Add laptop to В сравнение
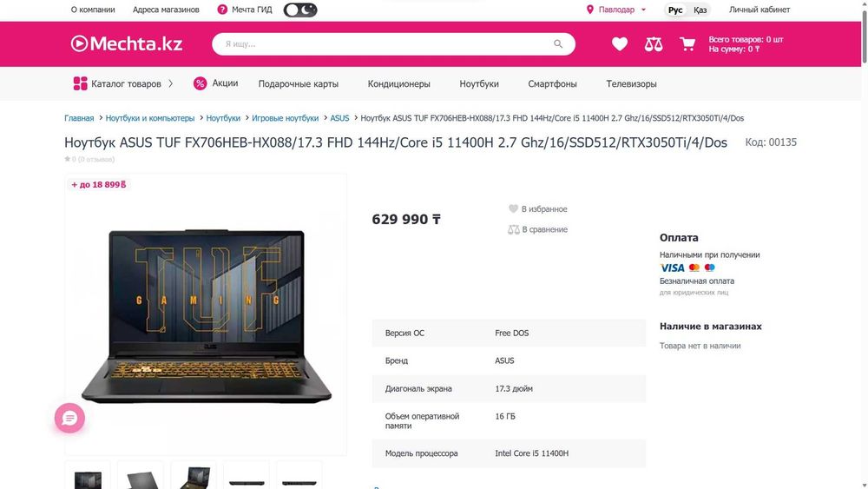 click(x=537, y=229)
